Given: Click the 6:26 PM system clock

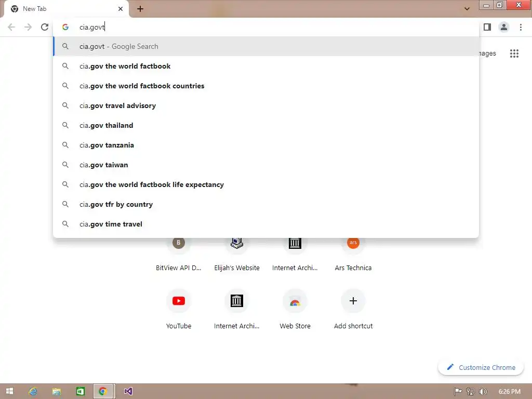Looking at the screenshot, I should (509, 392).
